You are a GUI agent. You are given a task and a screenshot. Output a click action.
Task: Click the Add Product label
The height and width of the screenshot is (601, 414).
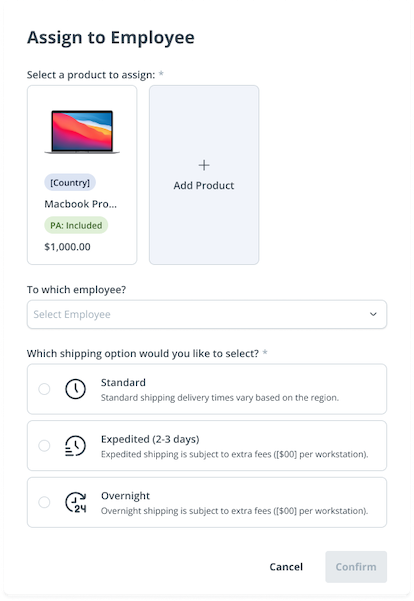coord(204,186)
